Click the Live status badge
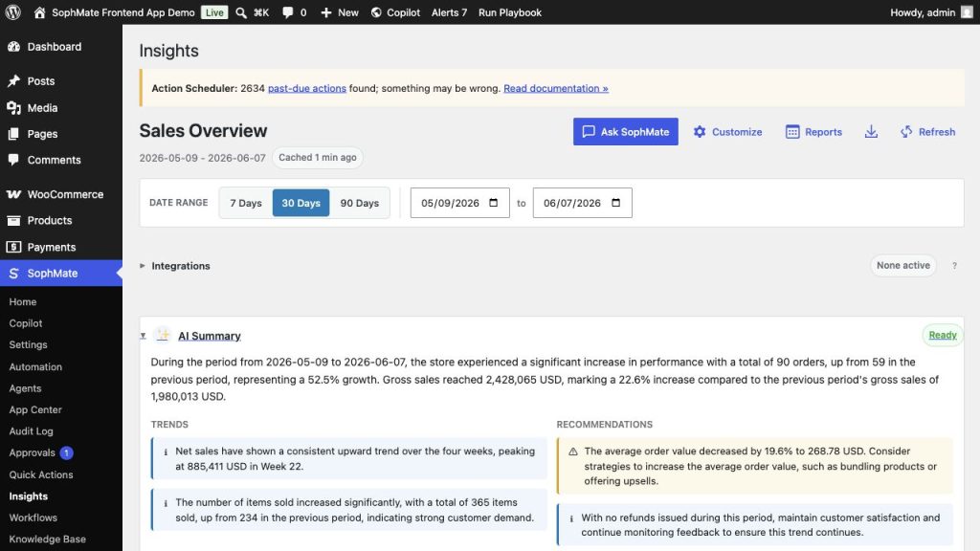 click(x=214, y=12)
